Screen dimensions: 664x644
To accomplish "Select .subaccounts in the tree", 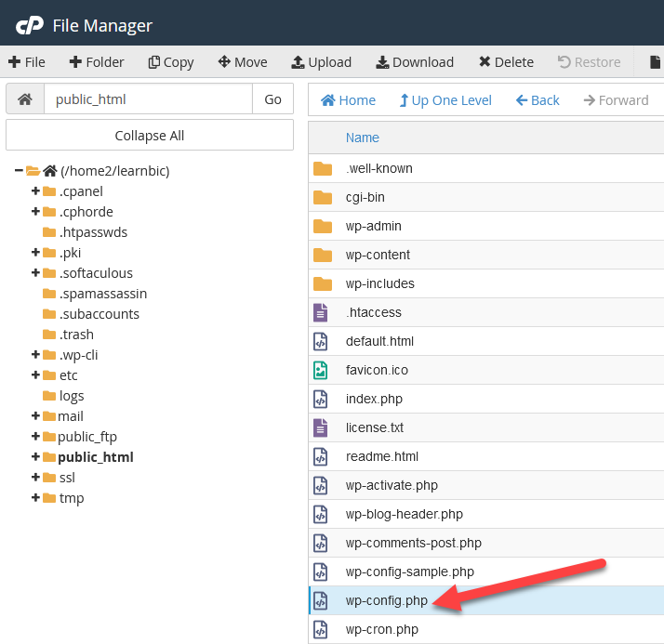I will click(x=100, y=314).
